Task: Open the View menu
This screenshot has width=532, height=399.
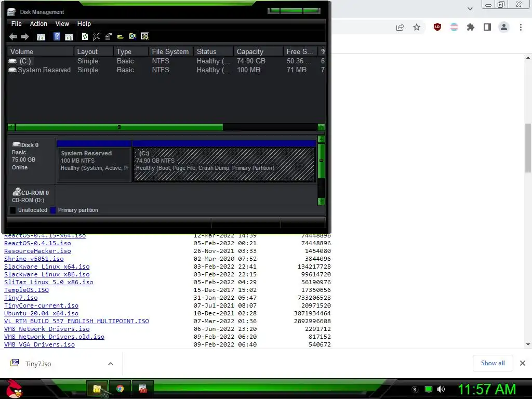Action: 62,24
